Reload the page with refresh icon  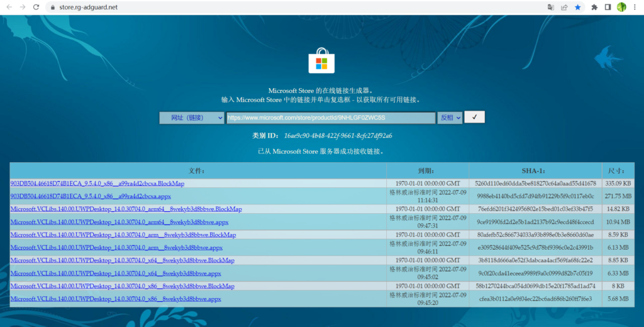(x=36, y=7)
